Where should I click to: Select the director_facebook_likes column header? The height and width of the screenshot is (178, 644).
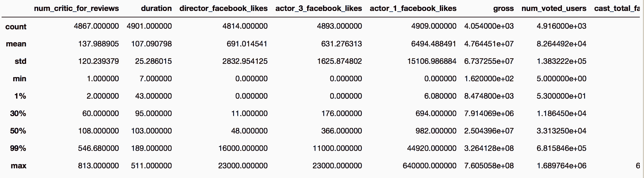click(223, 8)
